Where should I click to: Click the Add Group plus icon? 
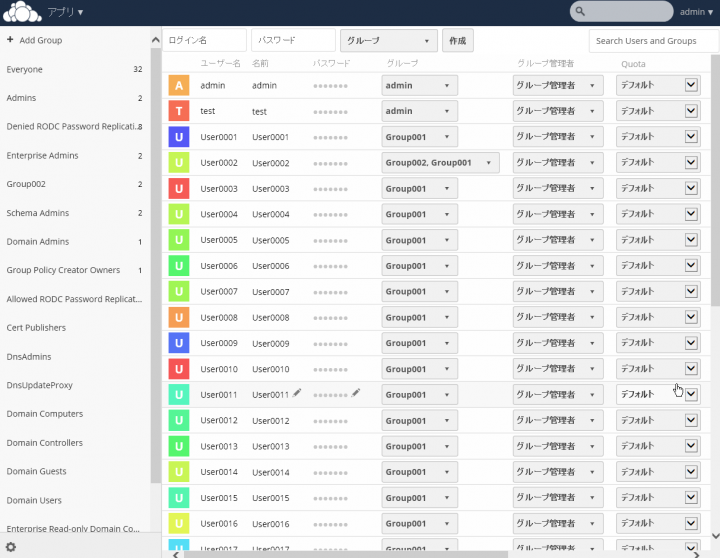(x=10, y=39)
